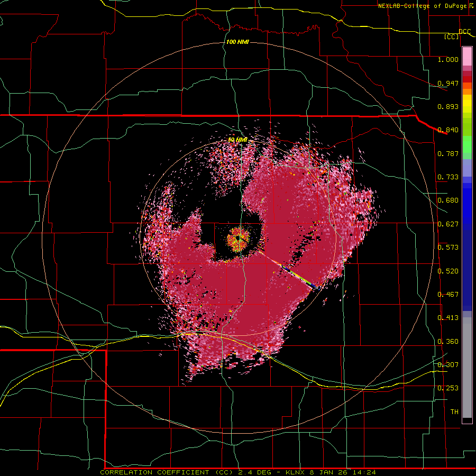Click the DCC label above the legend
Image resolution: width=476 pixels, height=476 pixels.
[x=465, y=32]
